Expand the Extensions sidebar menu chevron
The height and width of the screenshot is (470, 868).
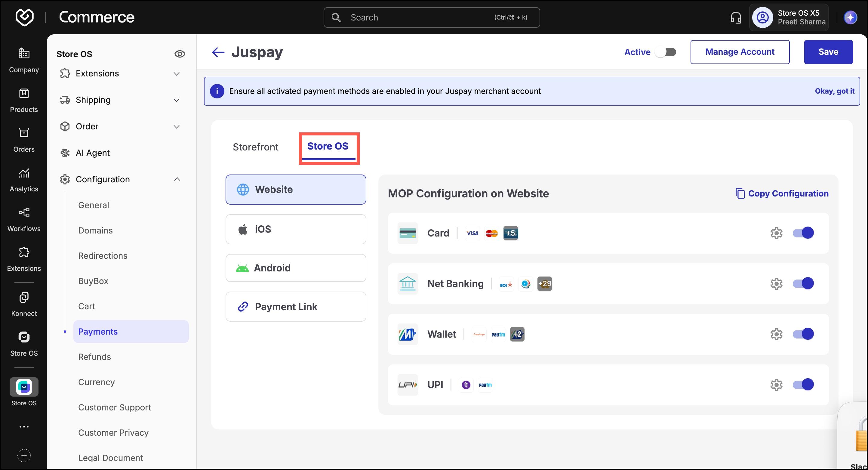[176, 73]
